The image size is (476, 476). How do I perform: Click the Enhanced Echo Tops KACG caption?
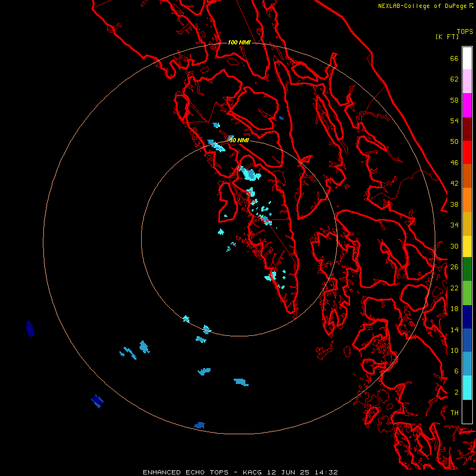click(x=240, y=472)
